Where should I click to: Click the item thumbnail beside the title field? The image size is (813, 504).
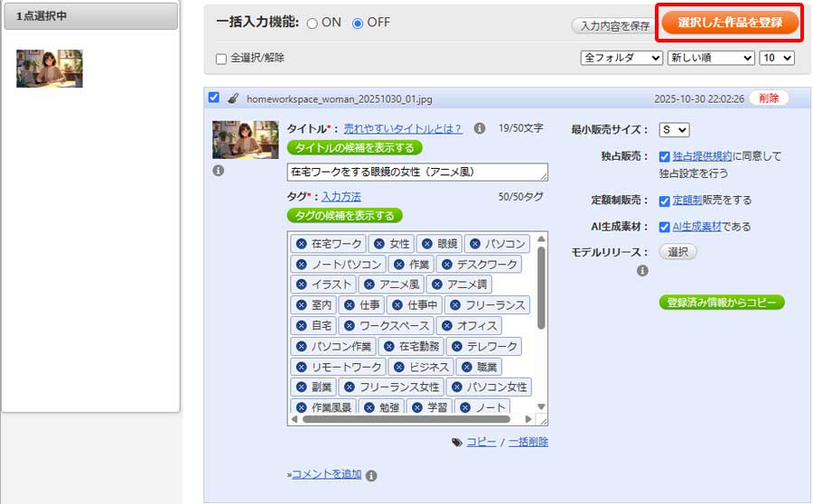245,139
